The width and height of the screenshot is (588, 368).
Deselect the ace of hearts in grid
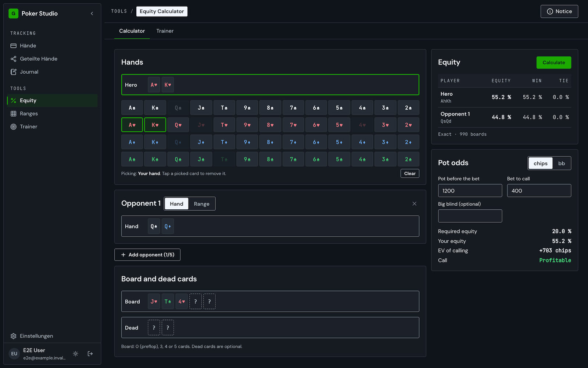(132, 125)
